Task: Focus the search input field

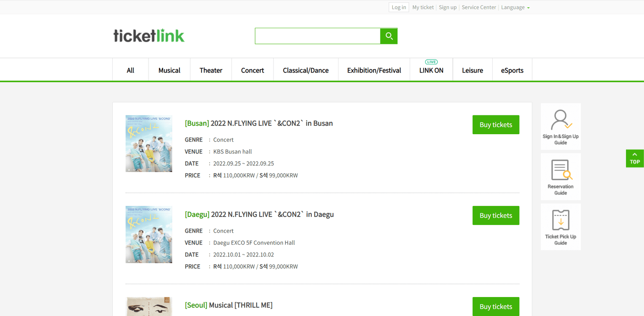Action: click(317, 36)
